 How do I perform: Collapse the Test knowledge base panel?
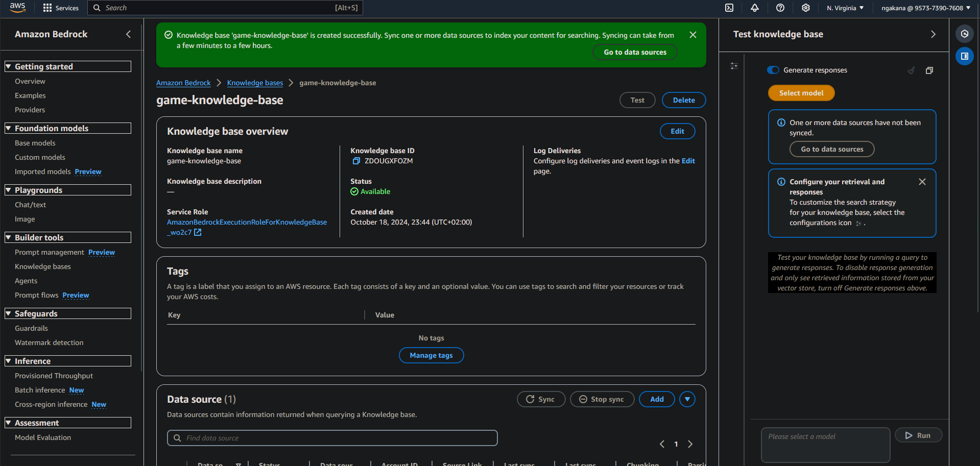point(933,34)
